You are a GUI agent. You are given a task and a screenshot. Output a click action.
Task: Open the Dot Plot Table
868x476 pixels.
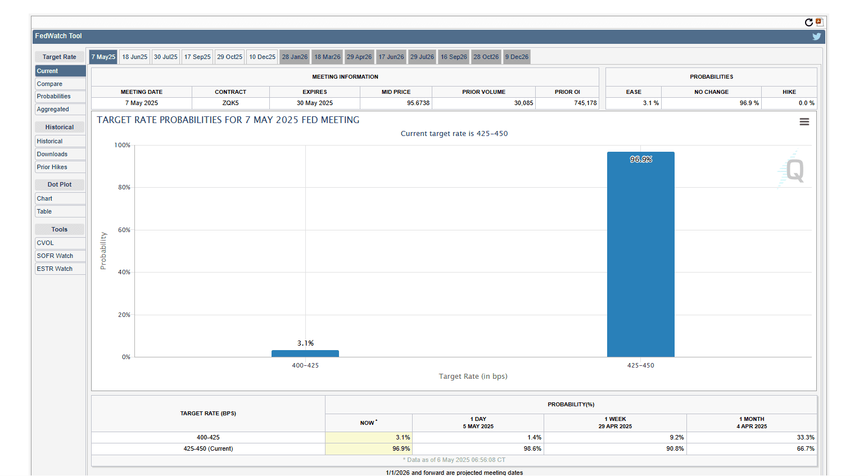(60, 212)
